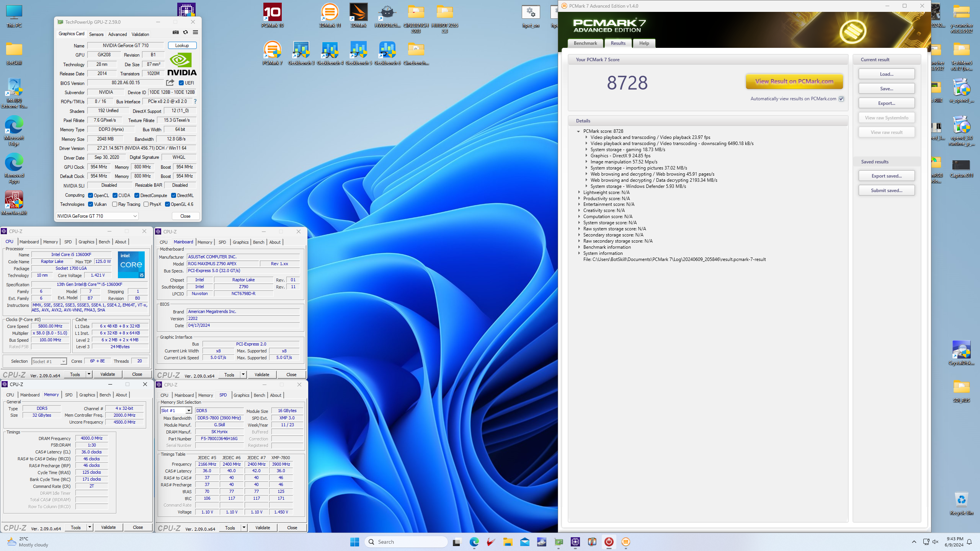Viewport: 980px width, 551px height.
Task: Click the Lookup button in GPU-Z
Action: [182, 46]
